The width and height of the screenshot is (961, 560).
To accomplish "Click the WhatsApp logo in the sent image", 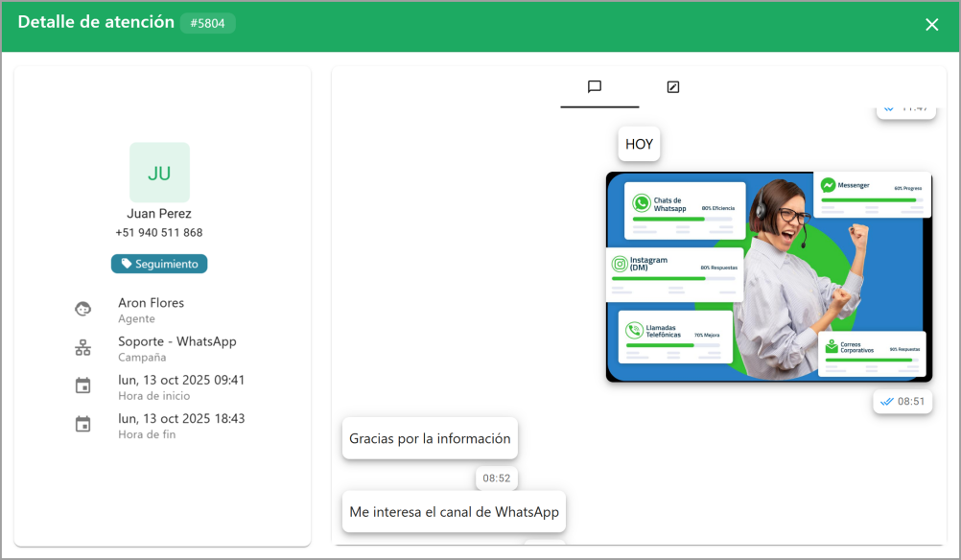I will pos(641,203).
